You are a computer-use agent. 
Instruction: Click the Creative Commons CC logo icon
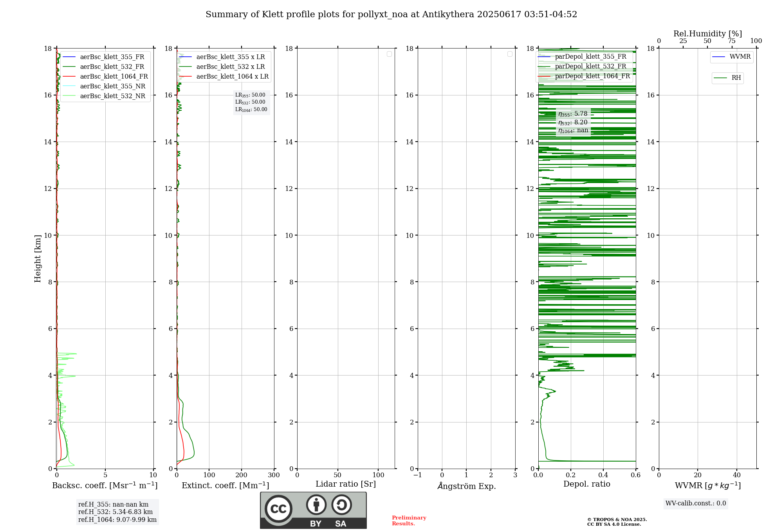[278, 509]
